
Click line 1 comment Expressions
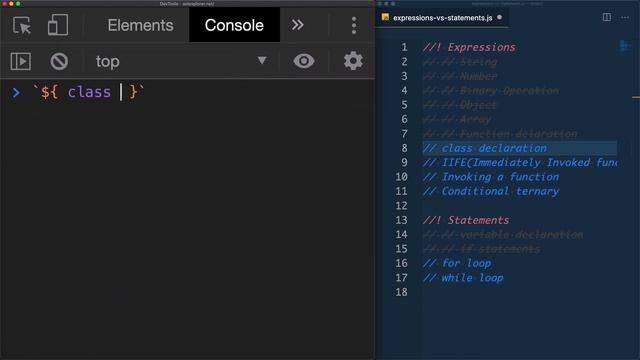point(469,47)
